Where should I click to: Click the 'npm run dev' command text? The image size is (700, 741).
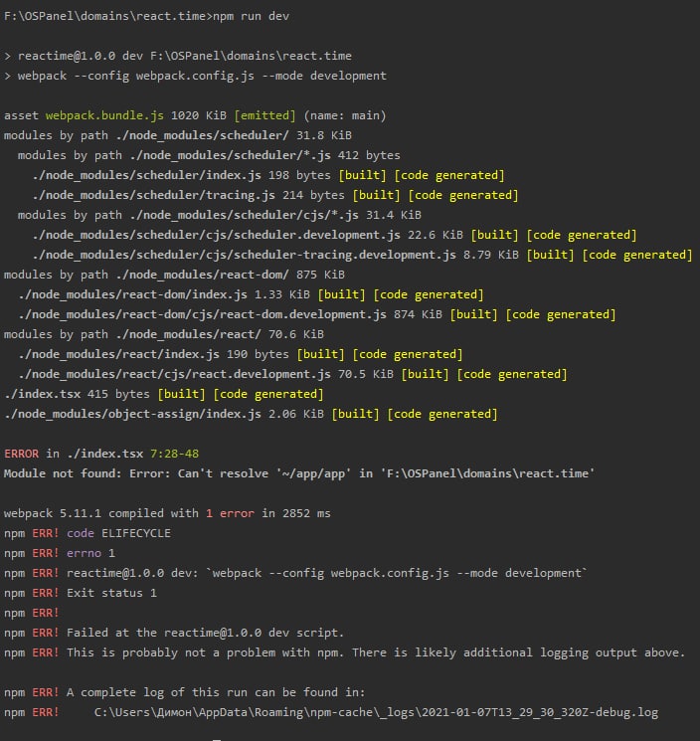click(x=251, y=16)
